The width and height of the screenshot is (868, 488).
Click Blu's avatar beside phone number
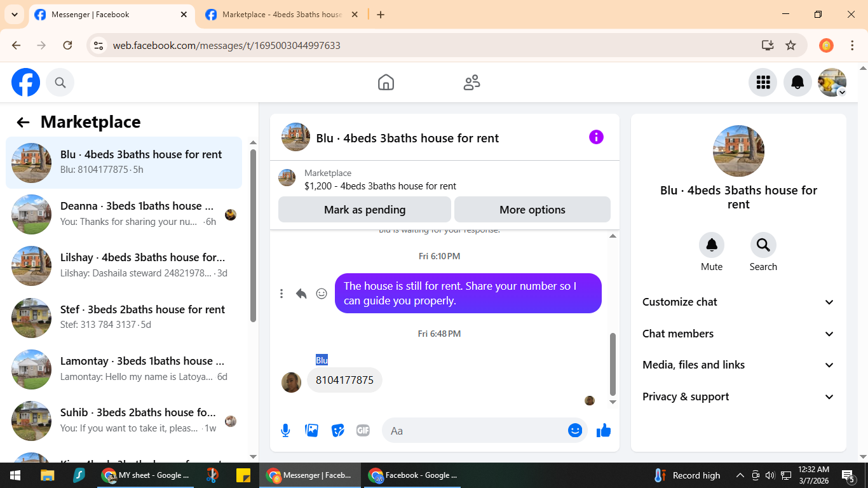coord(291,383)
